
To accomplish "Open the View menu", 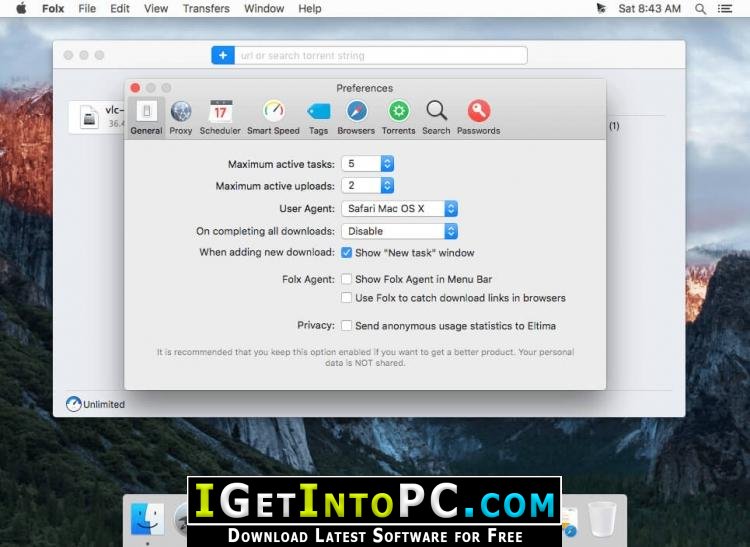I will pyautogui.click(x=156, y=9).
